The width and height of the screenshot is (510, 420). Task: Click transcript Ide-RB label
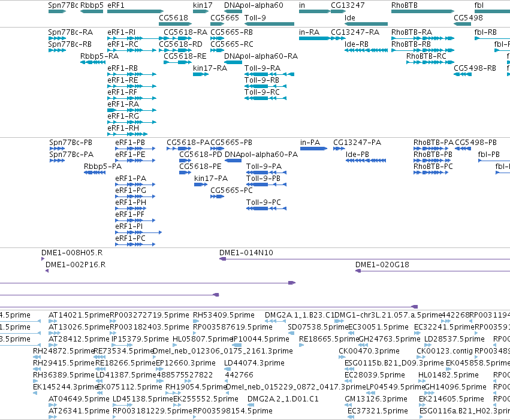pyautogui.click(x=357, y=44)
